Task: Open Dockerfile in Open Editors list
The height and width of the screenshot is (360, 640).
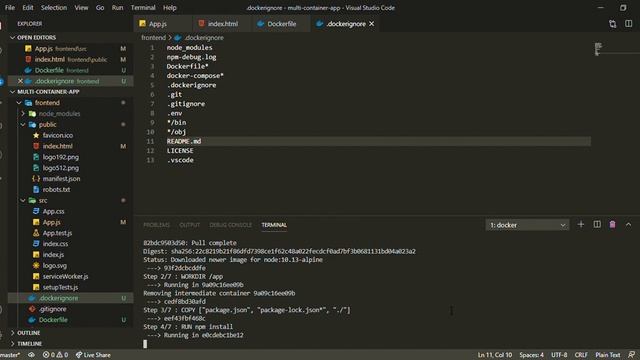Action: (x=70, y=70)
